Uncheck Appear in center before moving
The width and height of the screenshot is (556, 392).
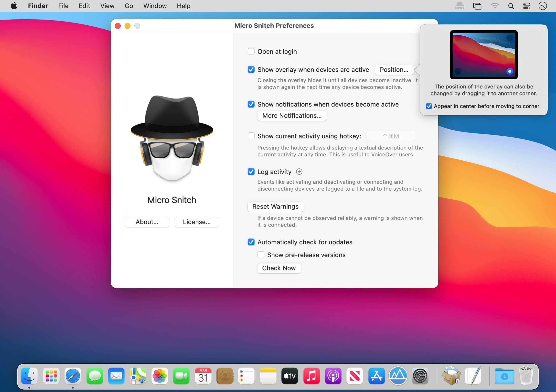click(429, 106)
